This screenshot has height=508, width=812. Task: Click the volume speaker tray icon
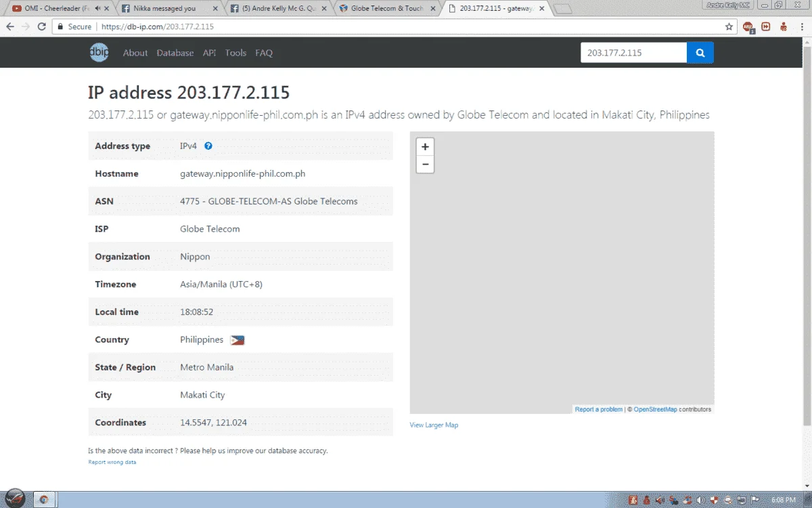pyautogui.click(x=700, y=500)
